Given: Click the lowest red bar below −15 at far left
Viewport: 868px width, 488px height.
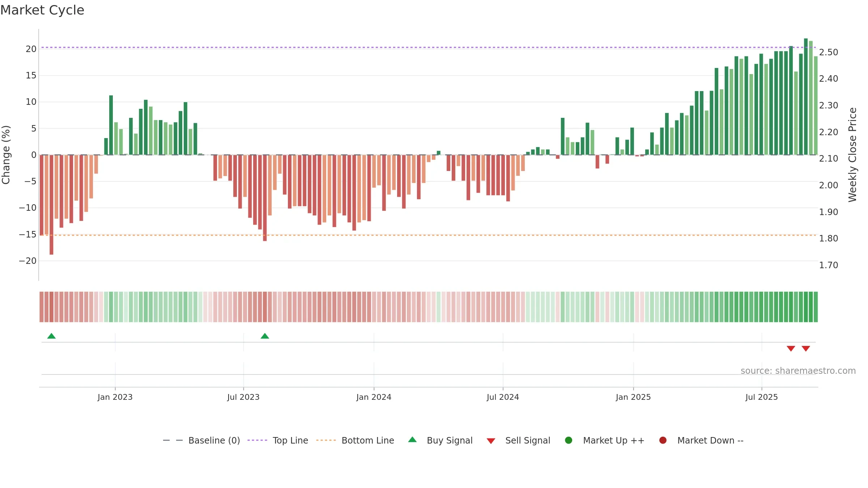Looking at the screenshot, I should (x=51, y=205).
